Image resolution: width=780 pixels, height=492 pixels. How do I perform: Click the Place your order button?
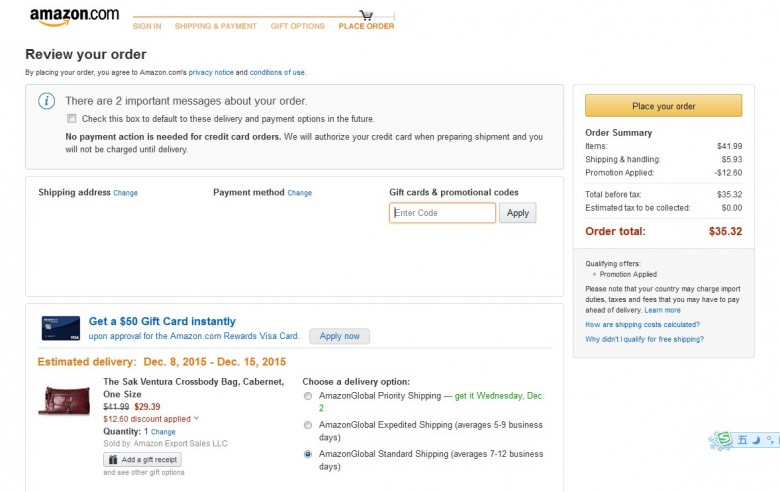coord(664,106)
